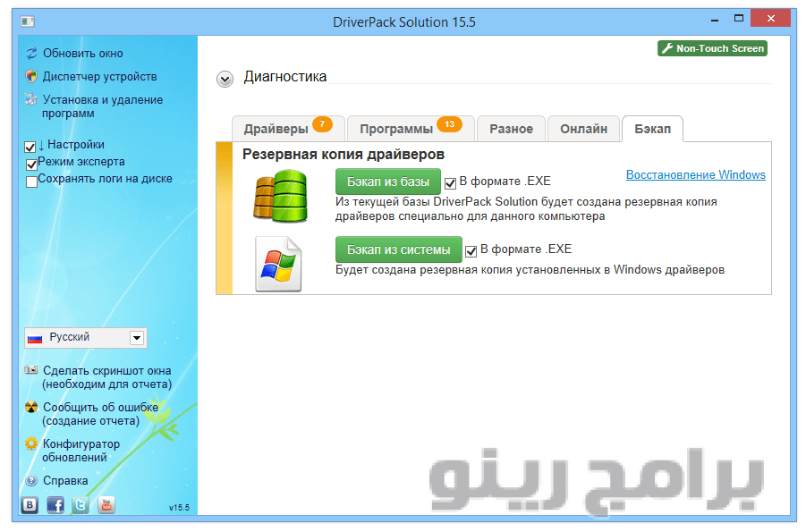Click the refresh window icon
Screen dimensions: 806x532
point(31,53)
